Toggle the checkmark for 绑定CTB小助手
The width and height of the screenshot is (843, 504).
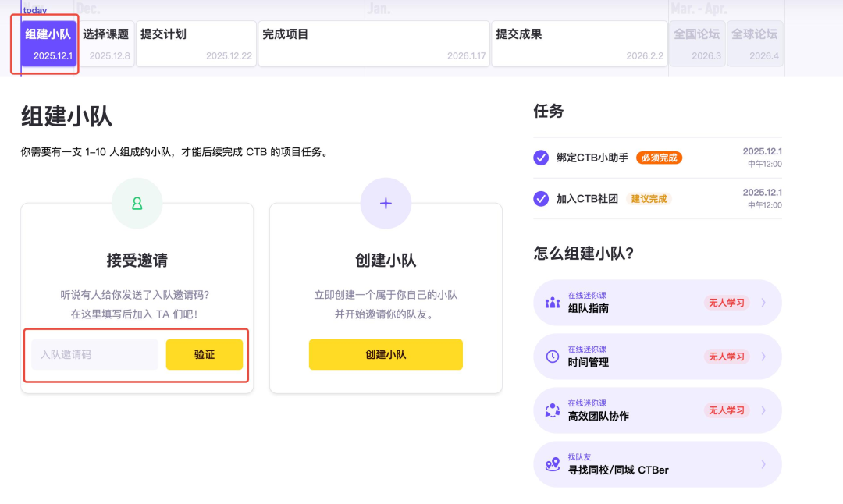click(x=540, y=158)
